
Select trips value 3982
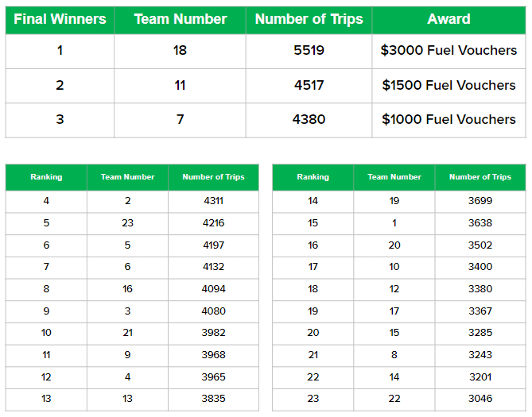click(213, 333)
